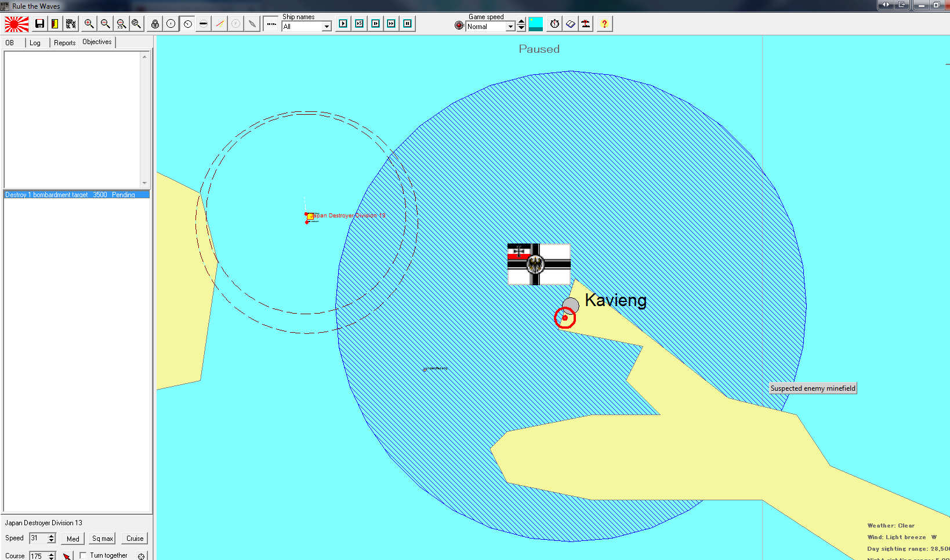The image size is (950, 560).
Task: Open the Ship names dropdown
Action: pos(327,27)
